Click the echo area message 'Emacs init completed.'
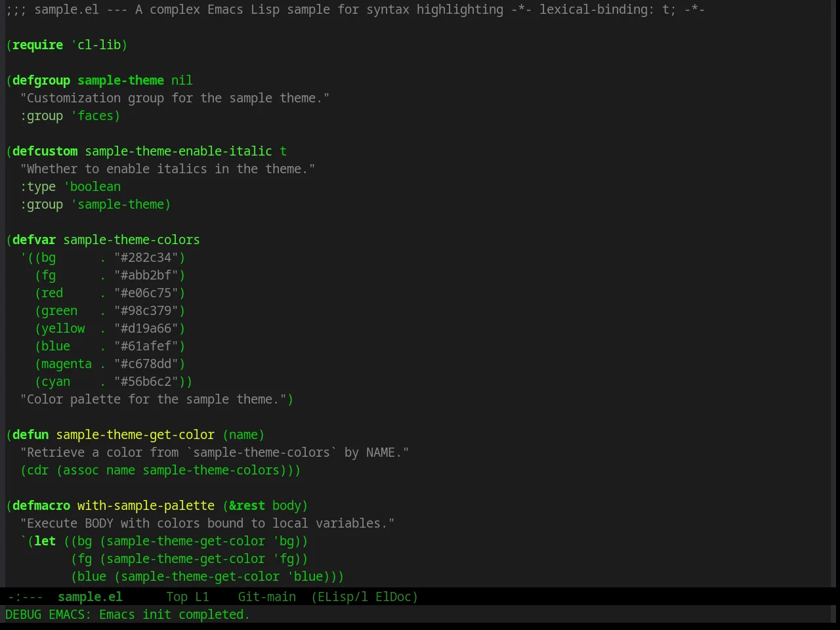Viewport: 840px width, 630px height. point(175,614)
